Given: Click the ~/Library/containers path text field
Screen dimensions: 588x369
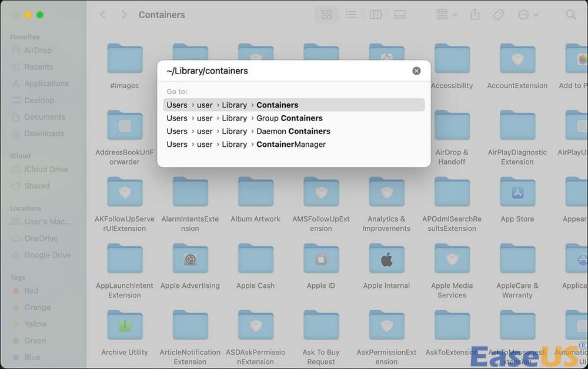Looking at the screenshot, I should [282, 71].
